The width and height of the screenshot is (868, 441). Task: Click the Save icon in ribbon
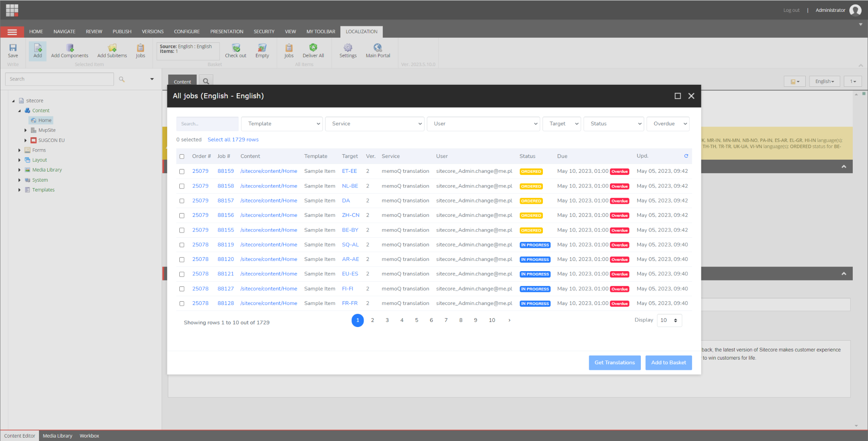click(x=13, y=48)
